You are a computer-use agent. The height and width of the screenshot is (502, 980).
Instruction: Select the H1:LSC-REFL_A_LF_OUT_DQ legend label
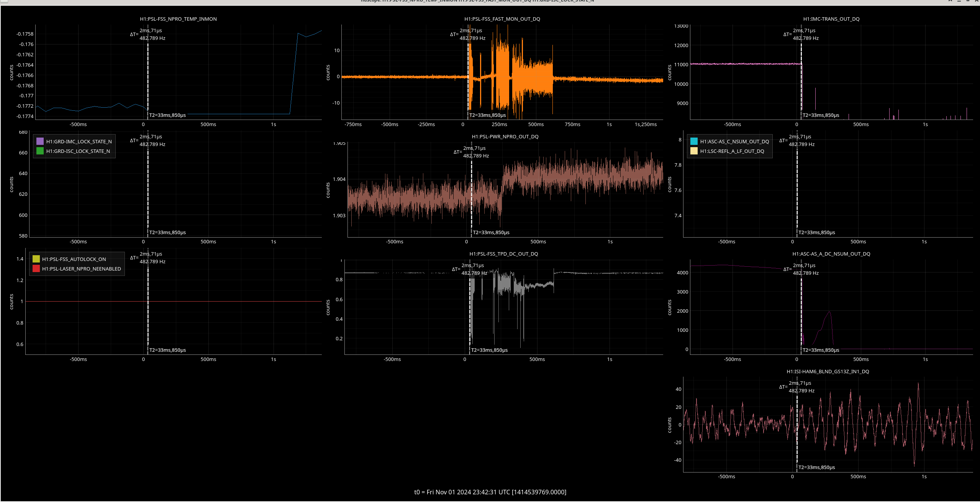pos(732,151)
